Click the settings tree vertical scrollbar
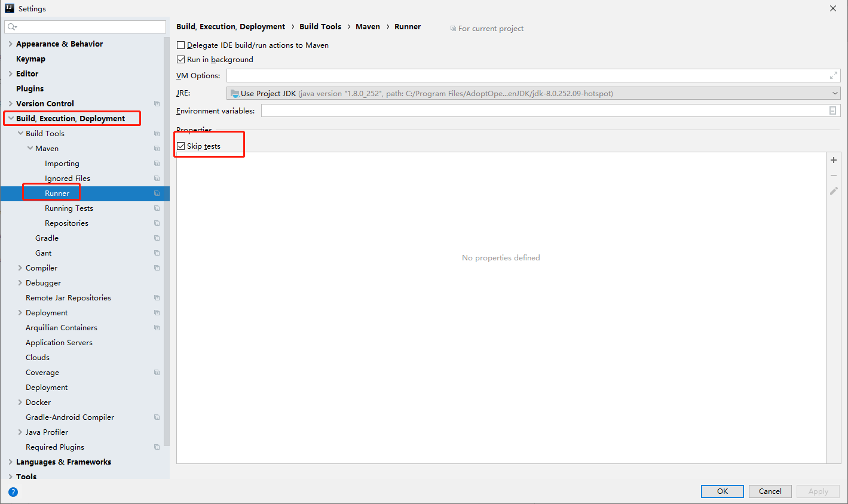Viewport: 848px width, 504px height. [x=167, y=242]
